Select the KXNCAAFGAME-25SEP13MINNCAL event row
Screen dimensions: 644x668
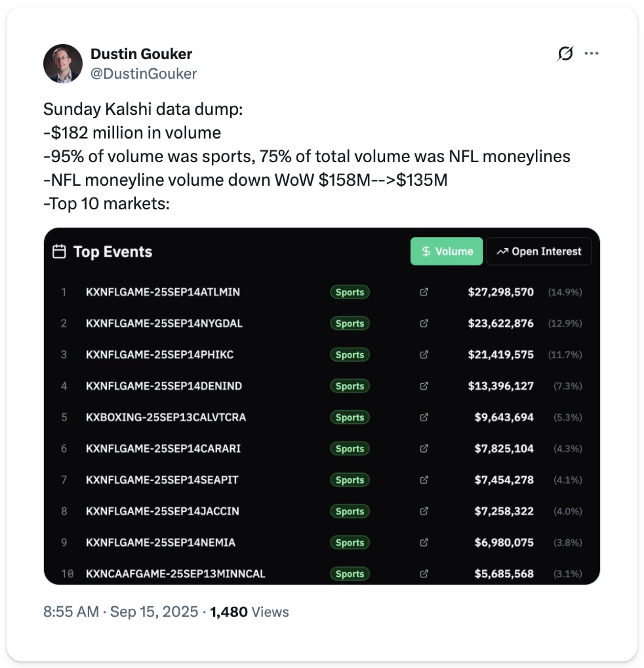click(175, 574)
